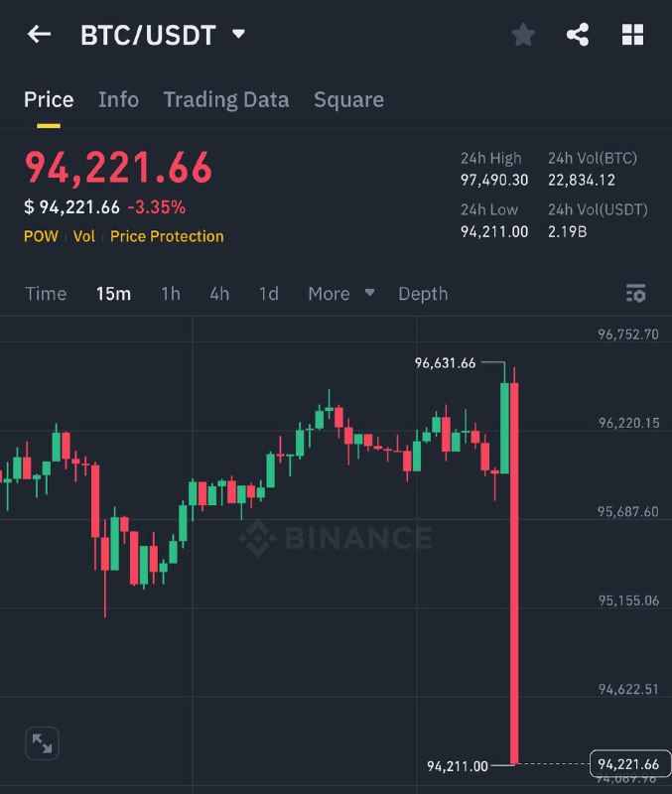Tap the Vol tag label

(x=84, y=236)
